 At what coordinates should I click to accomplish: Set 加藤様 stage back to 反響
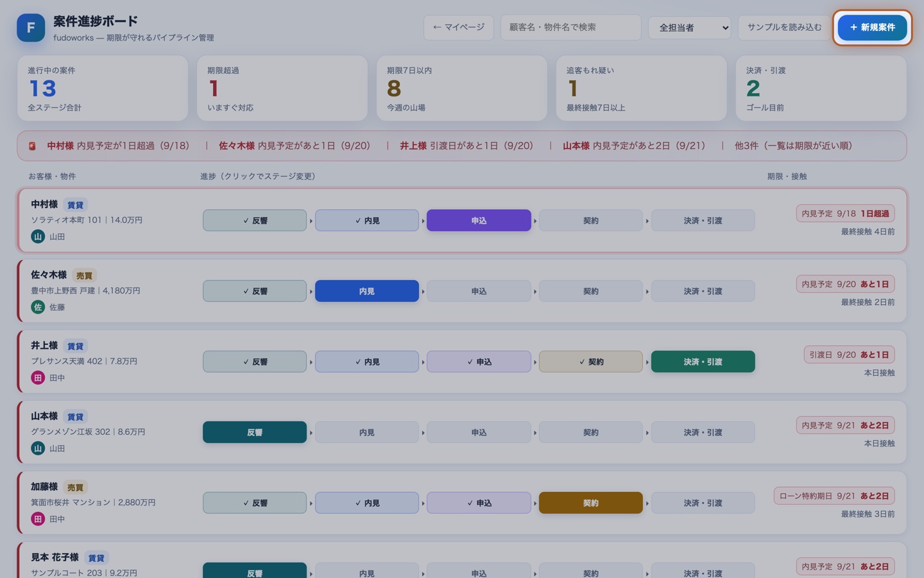coord(255,503)
